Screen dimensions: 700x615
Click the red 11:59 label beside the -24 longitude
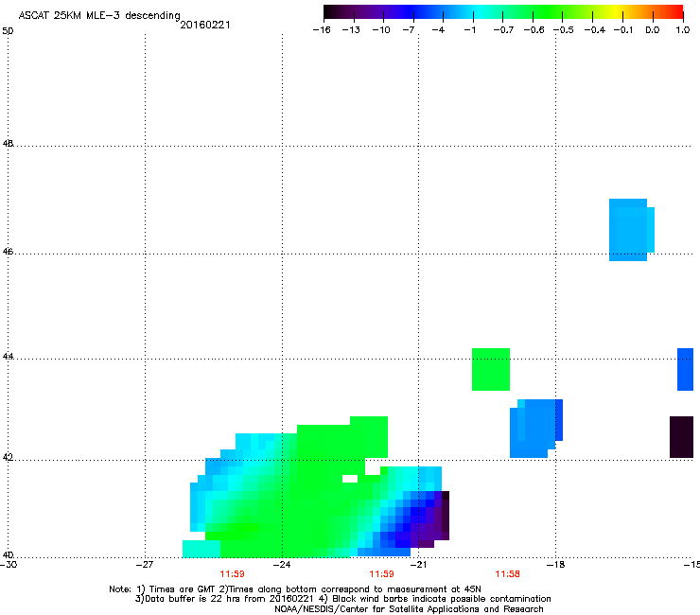pyautogui.click(x=232, y=574)
